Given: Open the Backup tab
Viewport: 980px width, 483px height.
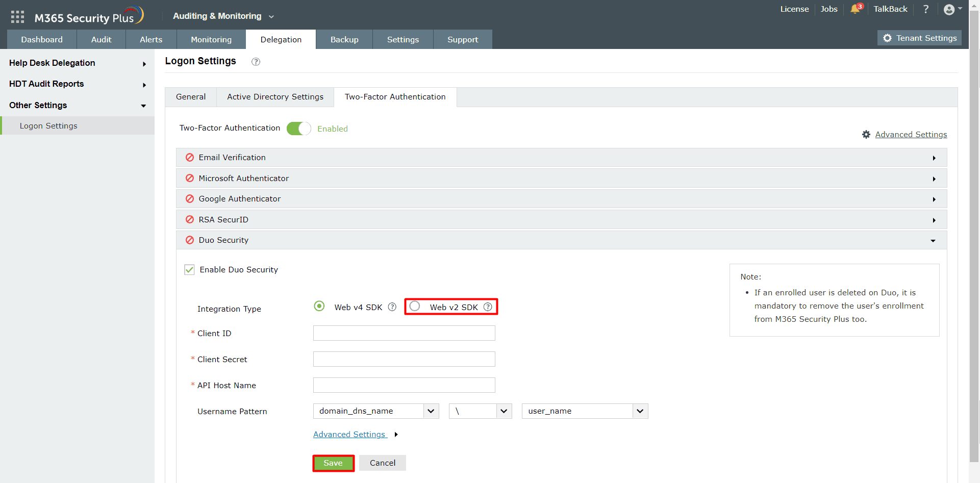Looking at the screenshot, I should [x=344, y=39].
